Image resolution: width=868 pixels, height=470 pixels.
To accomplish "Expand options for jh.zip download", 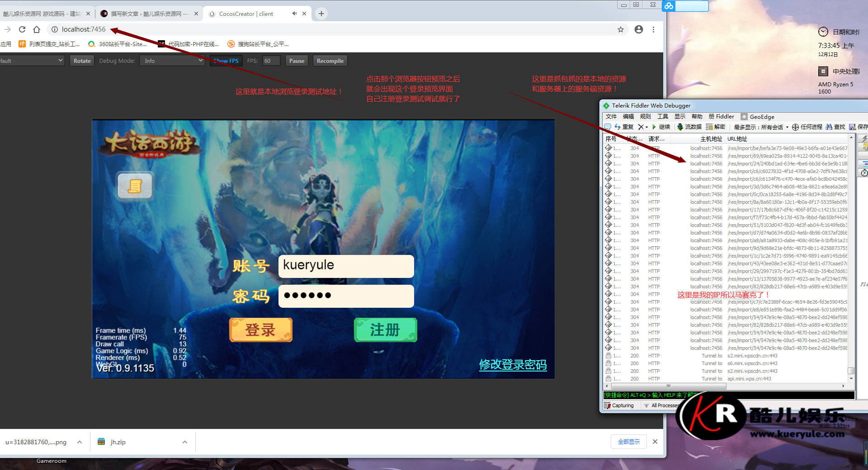I will pos(185,442).
